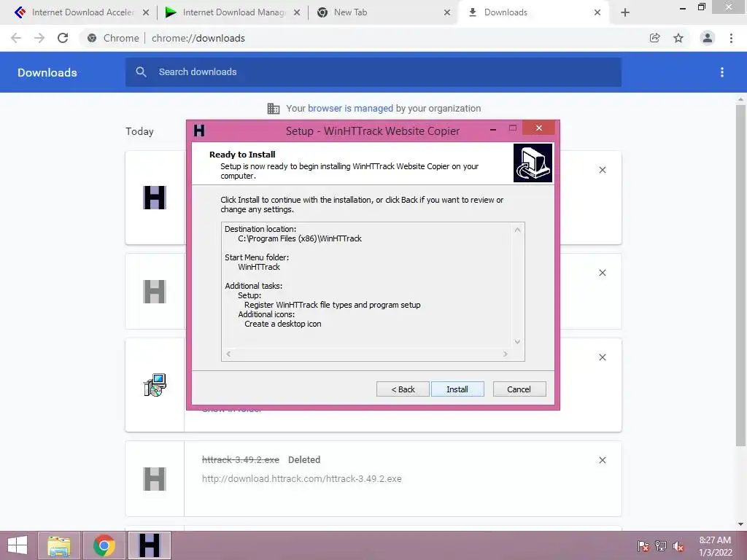Open the WinHTTrack setup title bar H icon
The image size is (747, 560).
click(199, 131)
